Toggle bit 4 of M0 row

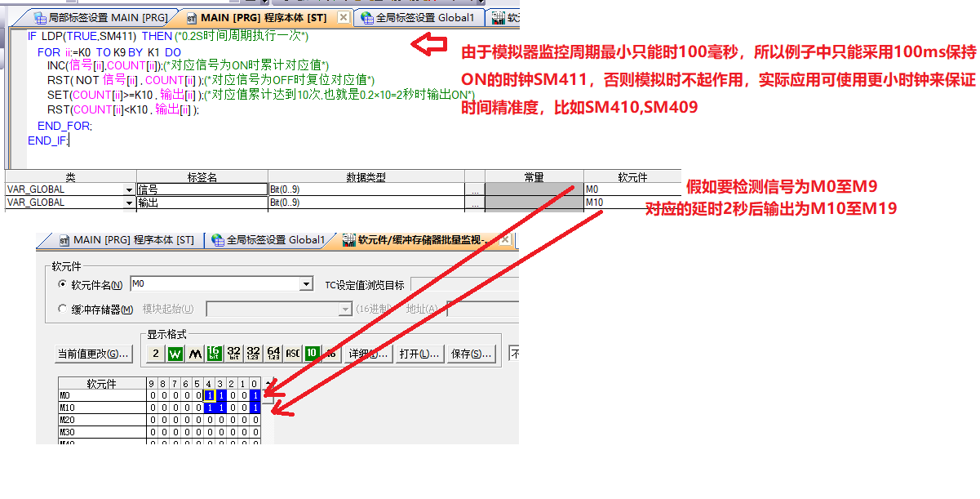[209, 396]
